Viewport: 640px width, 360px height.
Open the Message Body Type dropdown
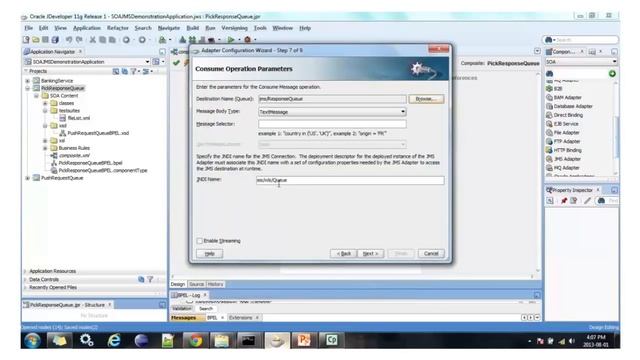coord(402,111)
